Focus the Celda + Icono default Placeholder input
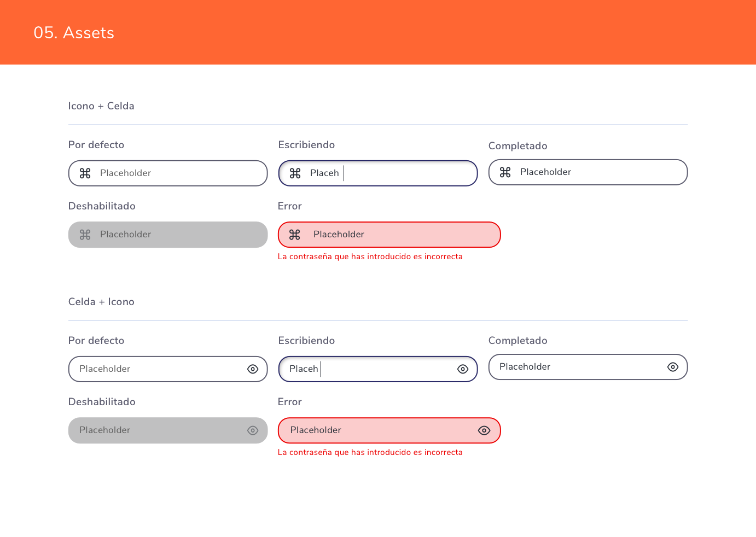The width and height of the screenshot is (756, 537). 159,369
